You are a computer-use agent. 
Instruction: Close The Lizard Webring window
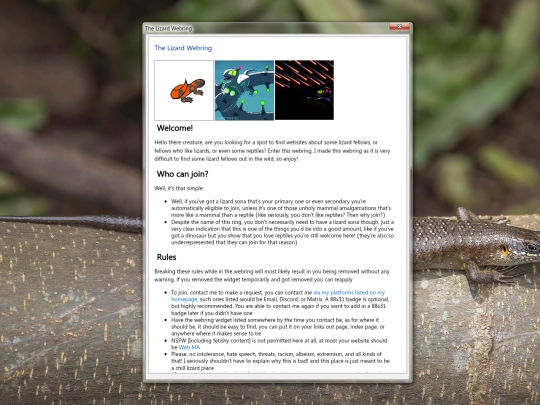399,27
